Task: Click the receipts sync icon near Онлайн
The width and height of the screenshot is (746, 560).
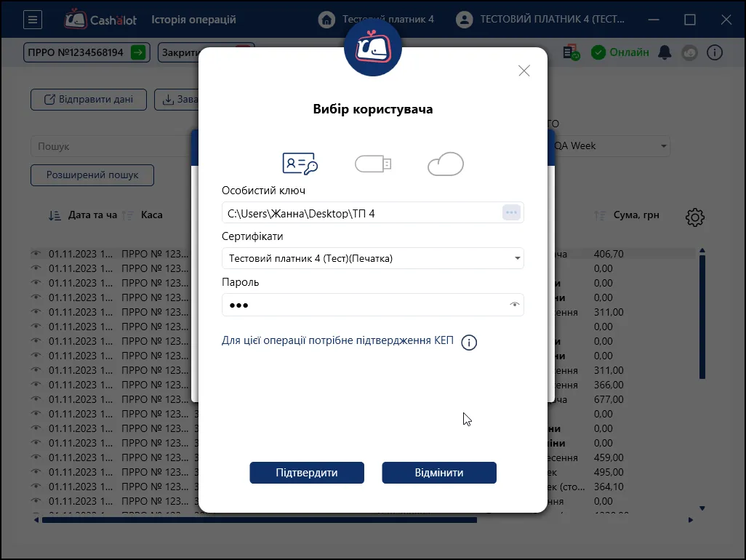Action: [571, 52]
